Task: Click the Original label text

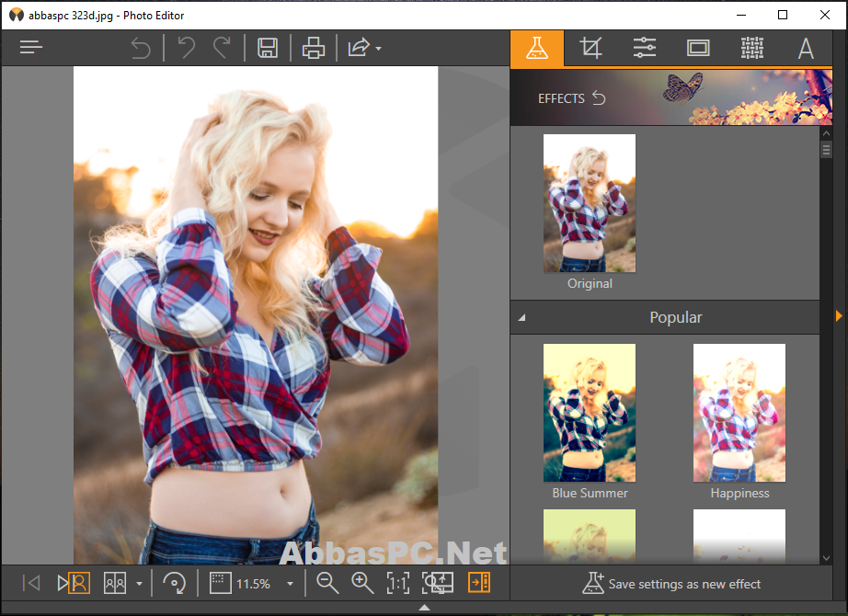Action: pyautogui.click(x=590, y=283)
